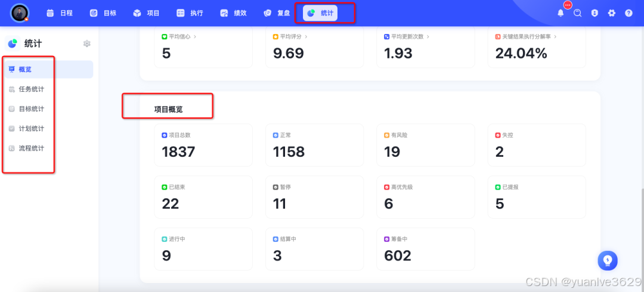The width and height of the screenshot is (644, 292).
Task: Click the 有风险 orange icon
Action: coord(386,135)
